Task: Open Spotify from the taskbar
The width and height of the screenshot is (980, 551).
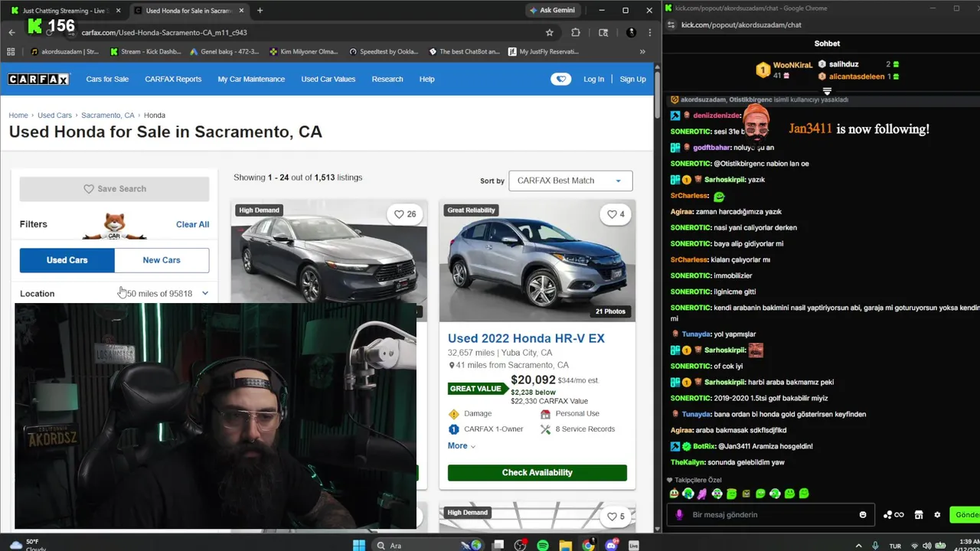Action: (x=543, y=545)
